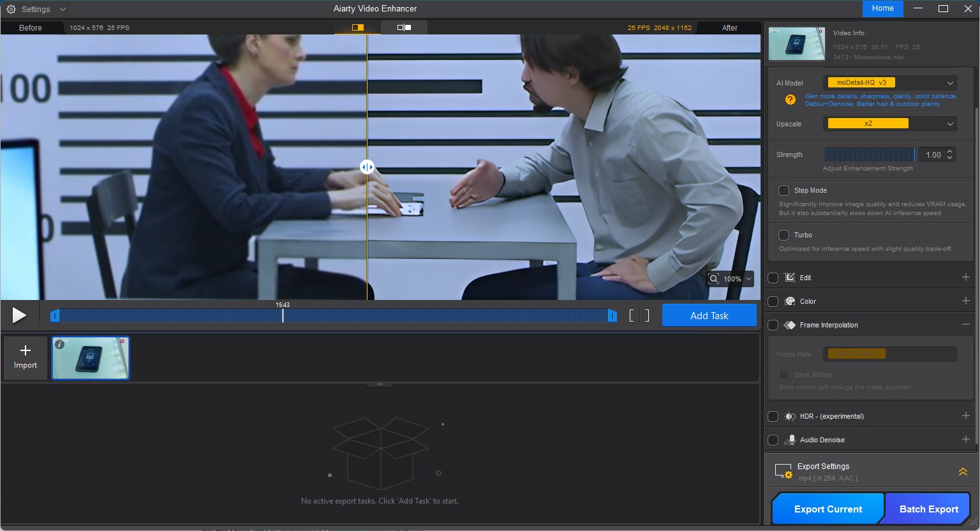Switch to the Home tab

(882, 8)
